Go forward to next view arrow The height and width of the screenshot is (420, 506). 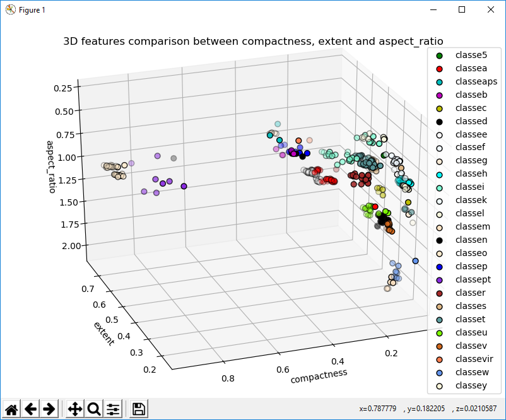(x=49, y=409)
